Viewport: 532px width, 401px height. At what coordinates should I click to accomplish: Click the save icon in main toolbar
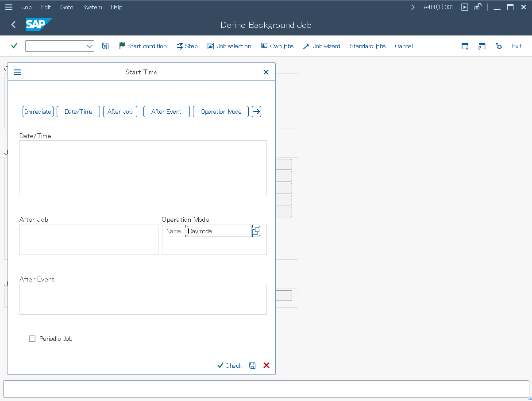(x=105, y=46)
